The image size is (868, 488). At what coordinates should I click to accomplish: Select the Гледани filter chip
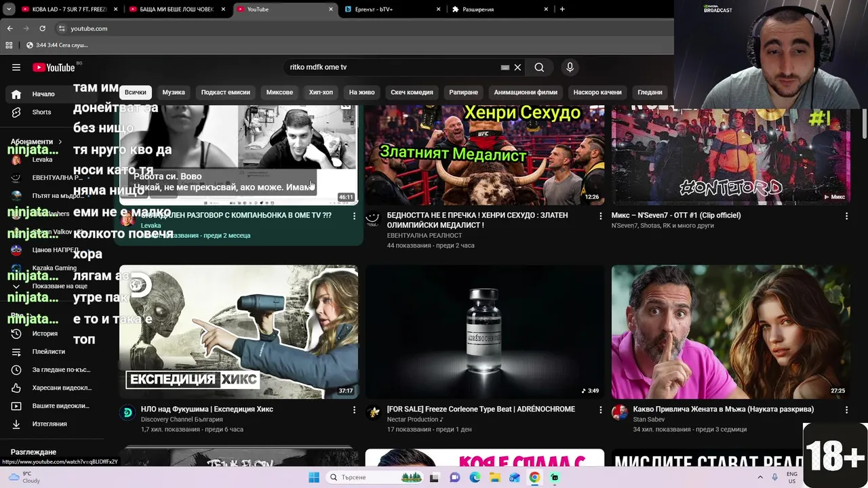pos(650,92)
